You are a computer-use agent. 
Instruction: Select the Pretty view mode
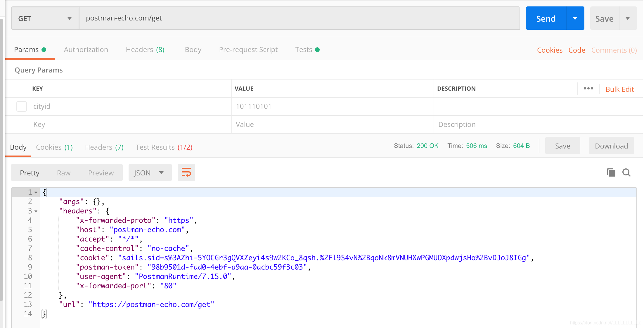30,173
